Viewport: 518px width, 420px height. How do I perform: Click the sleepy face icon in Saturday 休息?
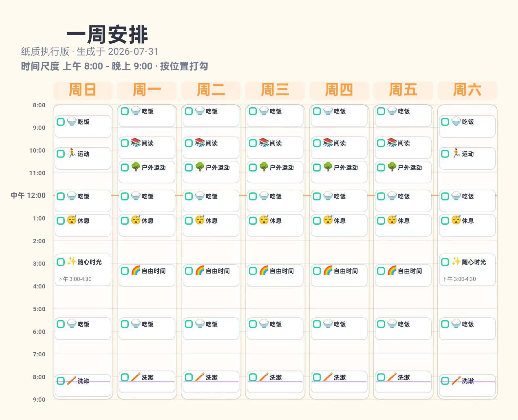point(456,220)
